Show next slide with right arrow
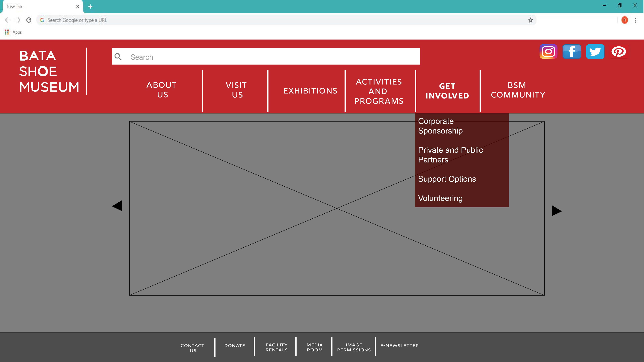 (556, 211)
